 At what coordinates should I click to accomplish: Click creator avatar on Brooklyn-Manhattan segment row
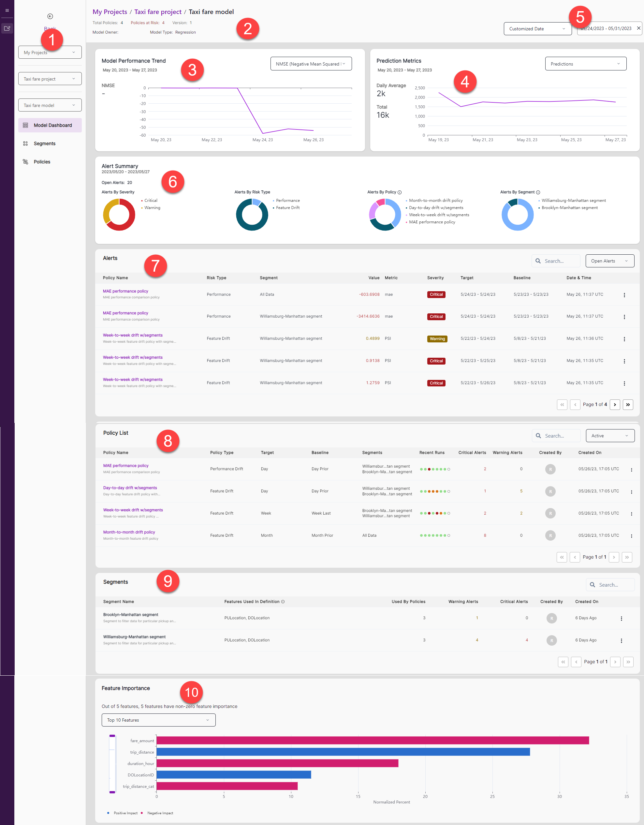(551, 618)
